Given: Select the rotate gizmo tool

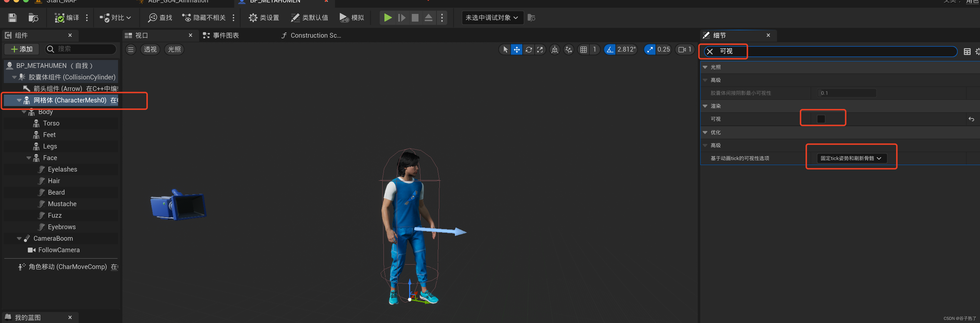Looking at the screenshot, I should 528,49.
